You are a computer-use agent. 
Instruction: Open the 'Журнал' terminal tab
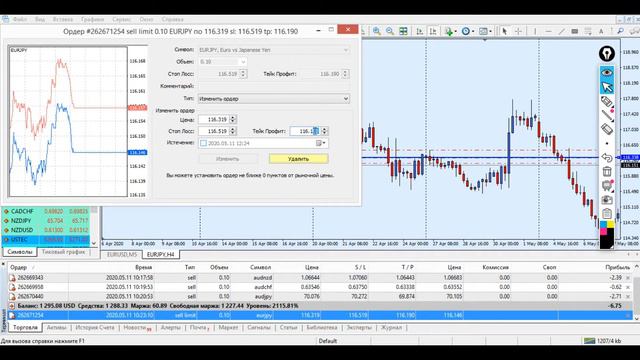click(x=391, y=327)
